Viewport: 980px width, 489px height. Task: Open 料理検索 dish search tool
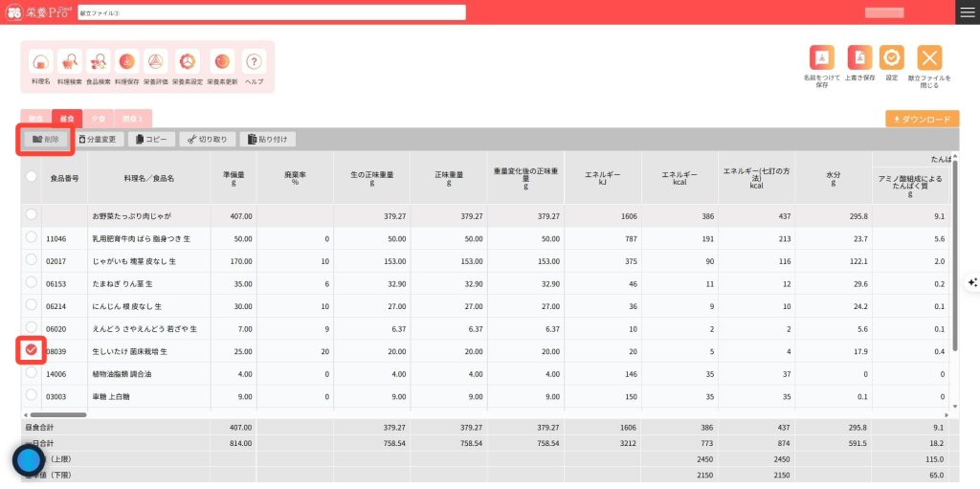[x=70, y=63]
